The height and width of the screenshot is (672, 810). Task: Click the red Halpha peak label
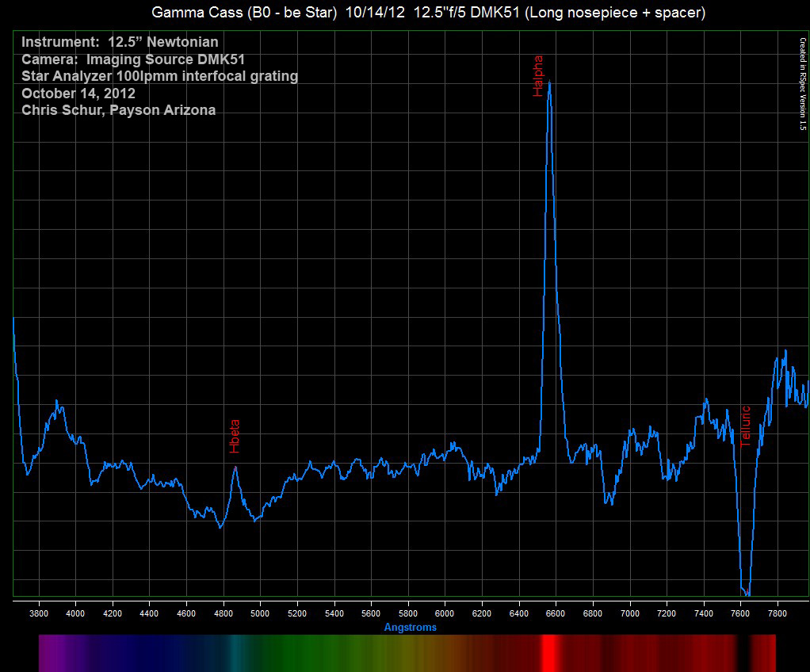tap(539, 76)
